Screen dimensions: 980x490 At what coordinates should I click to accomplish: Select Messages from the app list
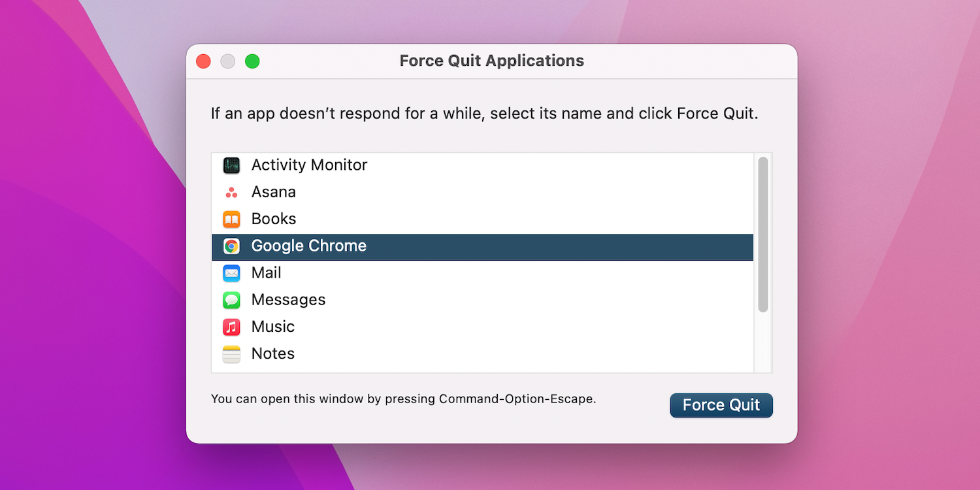[x=288, y=300]
